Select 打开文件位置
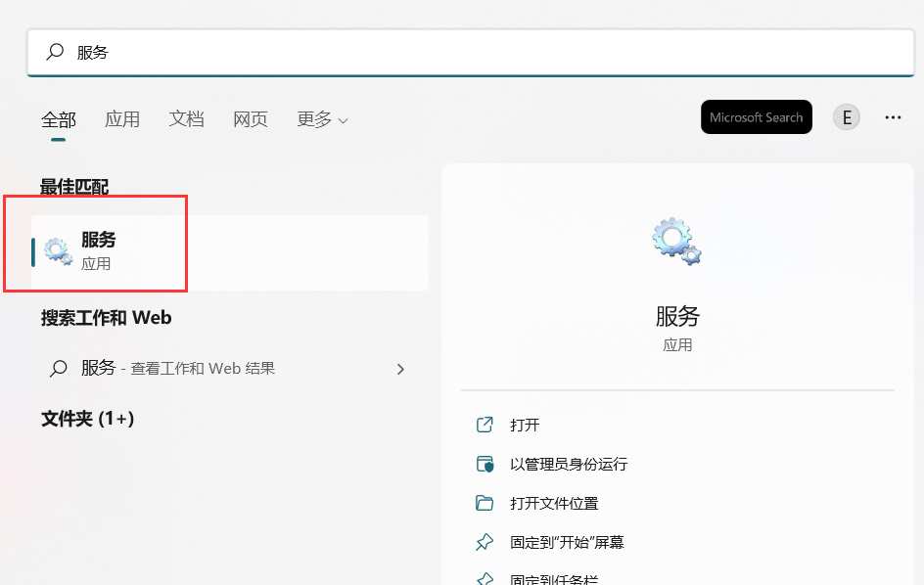The height and width of the screenshot is (585, 924). point(554,504)
